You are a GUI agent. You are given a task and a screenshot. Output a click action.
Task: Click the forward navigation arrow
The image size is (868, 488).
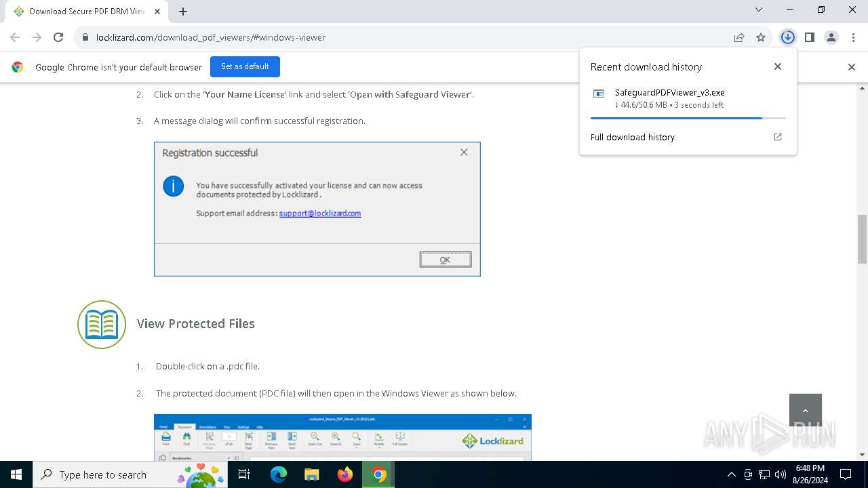point(37,37)
